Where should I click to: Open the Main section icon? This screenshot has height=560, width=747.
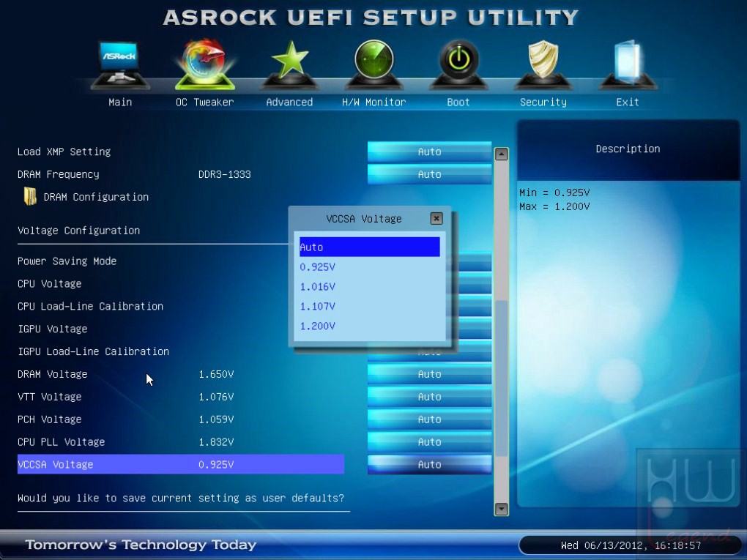point(119,64)
